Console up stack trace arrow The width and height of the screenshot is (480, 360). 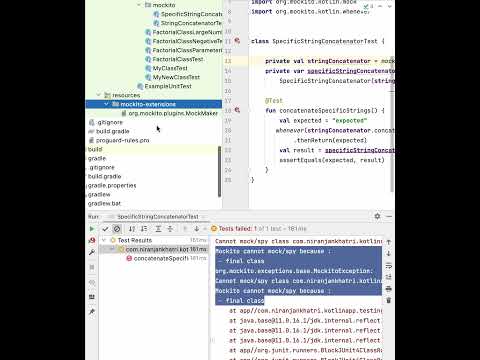[x=389, y=242]
